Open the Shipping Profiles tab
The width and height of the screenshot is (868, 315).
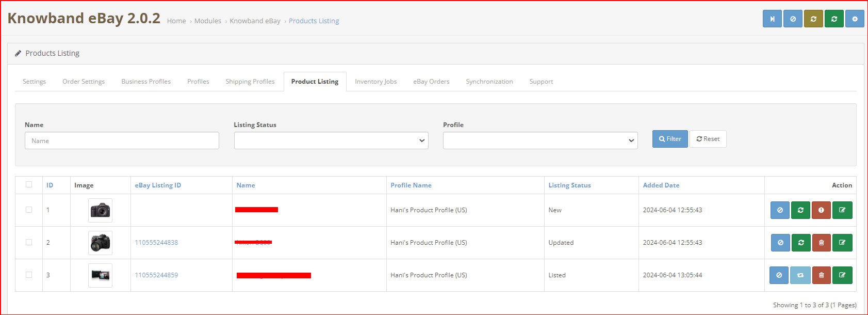coord(250,82)
